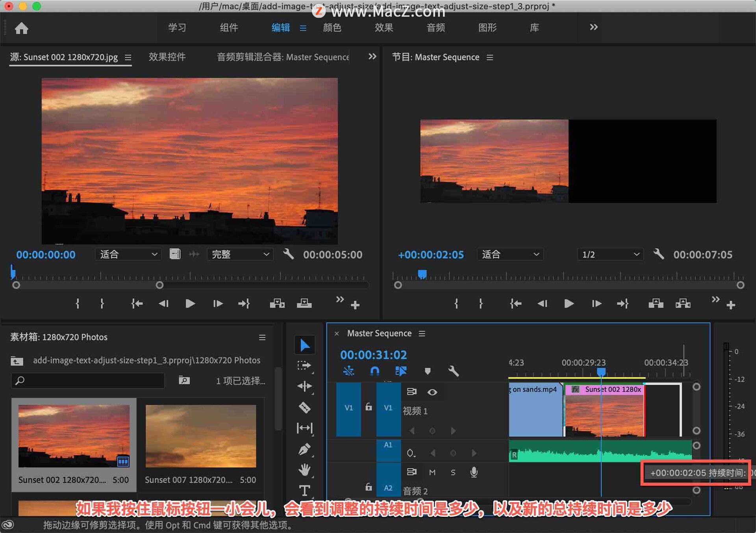Select the Pen tool
The image size is (756, 533).
coord(304,449)
